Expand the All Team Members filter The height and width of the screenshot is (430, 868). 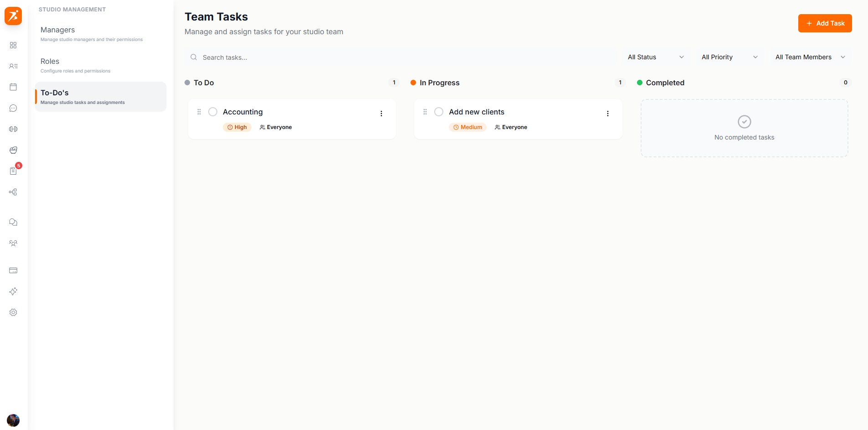pos(810,57)
